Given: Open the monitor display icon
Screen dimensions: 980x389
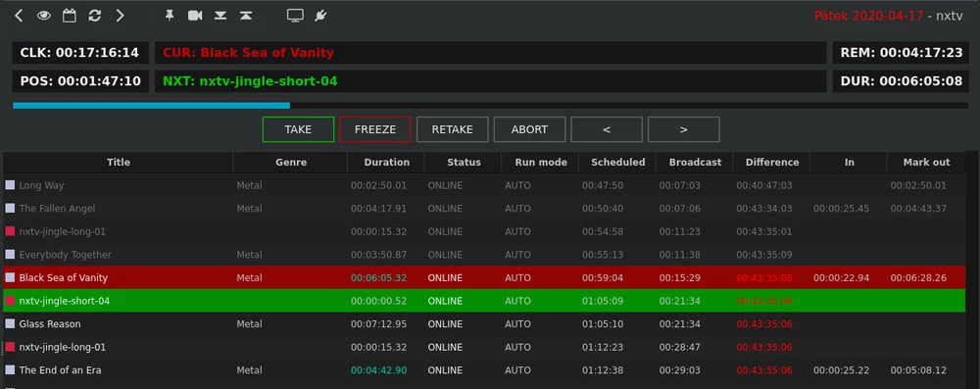Looking at the screenshot, I should 295,16.
